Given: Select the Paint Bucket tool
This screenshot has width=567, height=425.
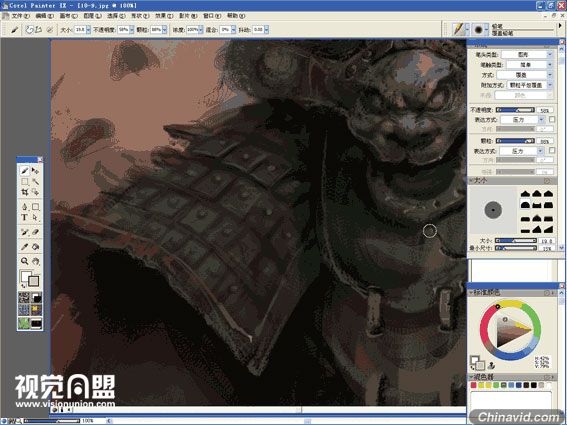Looking at the screenshot, I should [x=35, y=247].
